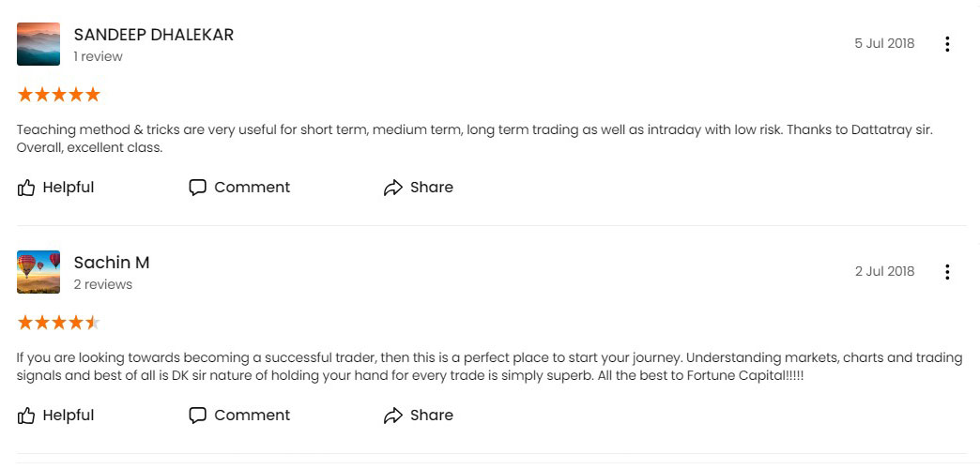This screenshot has width=980, height=469.
Task: Choose the Share label under Sachin M's review
Action: pyautogui.click(x=431, y=416)
